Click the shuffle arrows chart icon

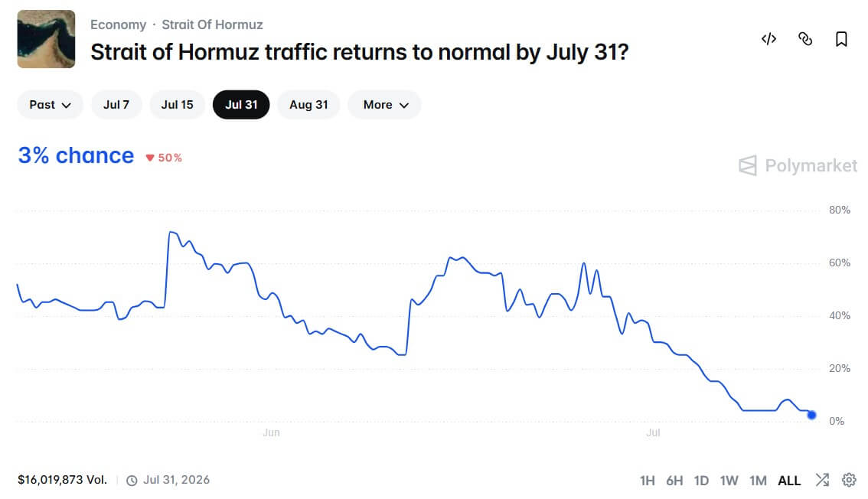(x=822, y=480)
